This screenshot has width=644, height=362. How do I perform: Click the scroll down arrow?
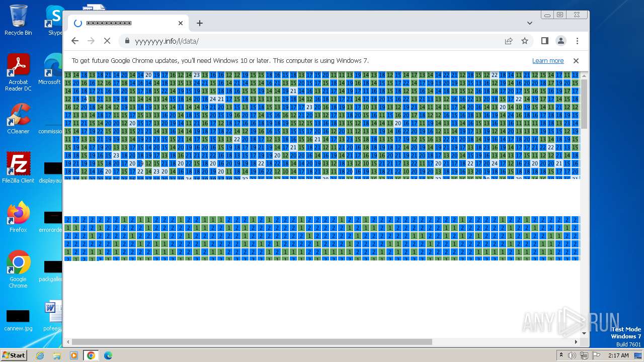(x=584, y=333)
